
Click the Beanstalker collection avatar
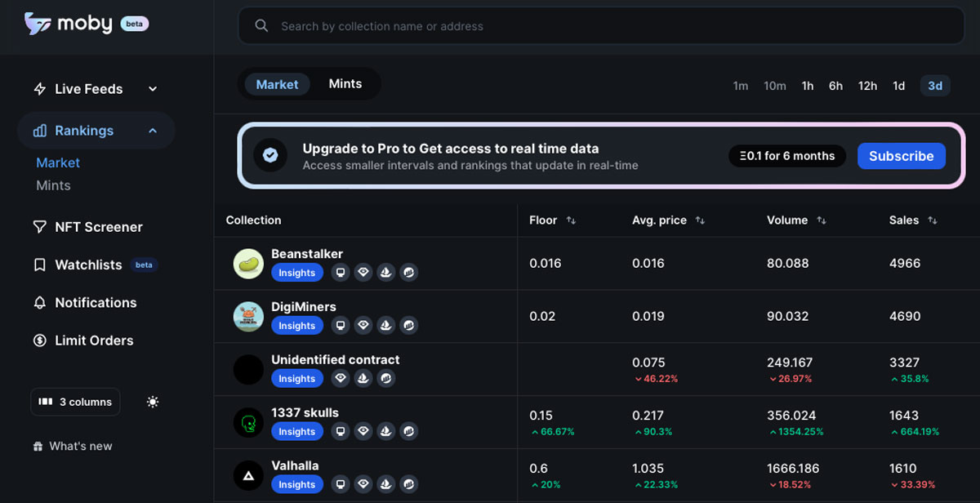(248, 264)
